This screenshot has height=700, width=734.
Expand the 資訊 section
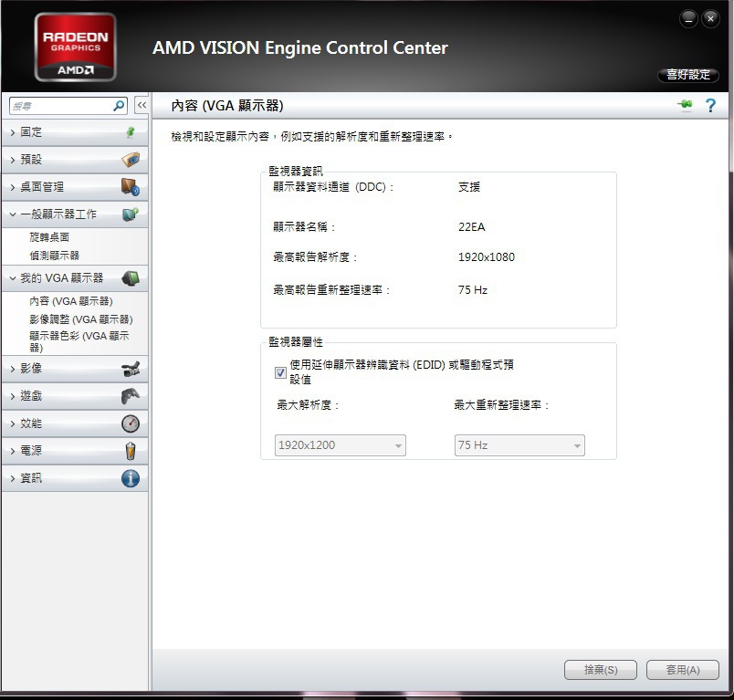coord(75,478)
